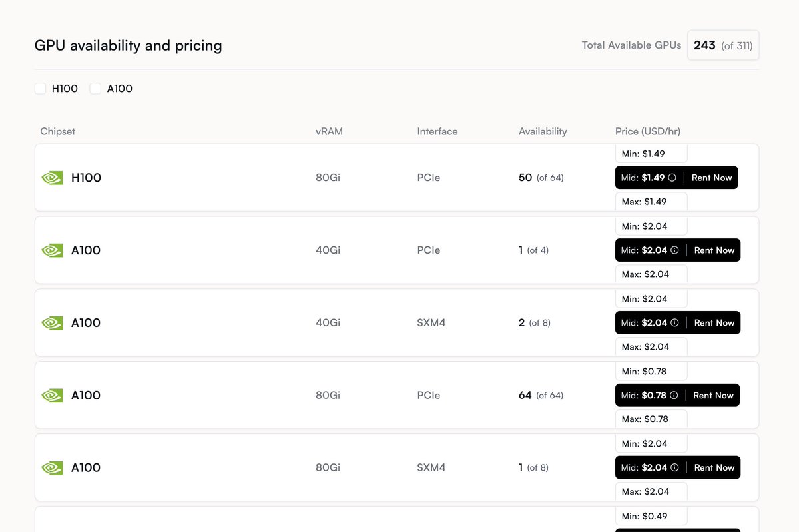Screen dimensions: 799x532
Task: Enable the A100 filter checkbox
Action: (95, 89)
